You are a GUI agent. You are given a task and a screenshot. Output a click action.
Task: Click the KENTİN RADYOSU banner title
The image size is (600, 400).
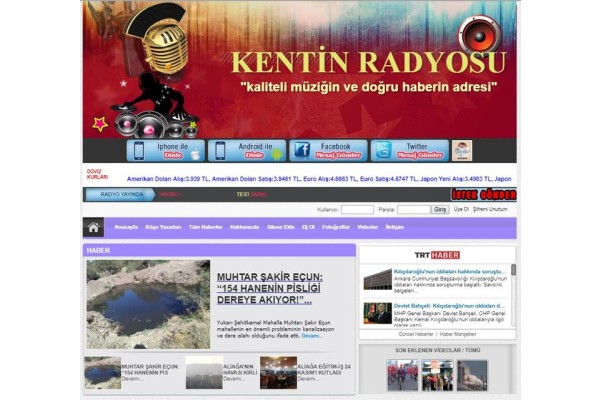(369, 61)
